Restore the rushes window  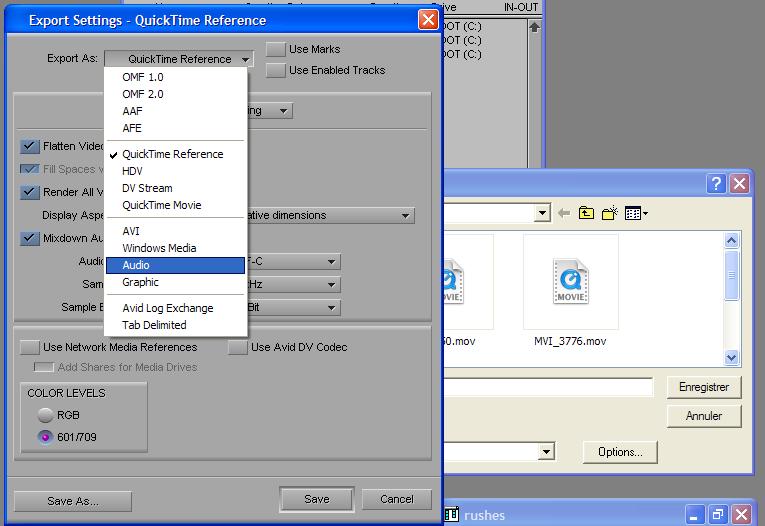coord(717,514)
